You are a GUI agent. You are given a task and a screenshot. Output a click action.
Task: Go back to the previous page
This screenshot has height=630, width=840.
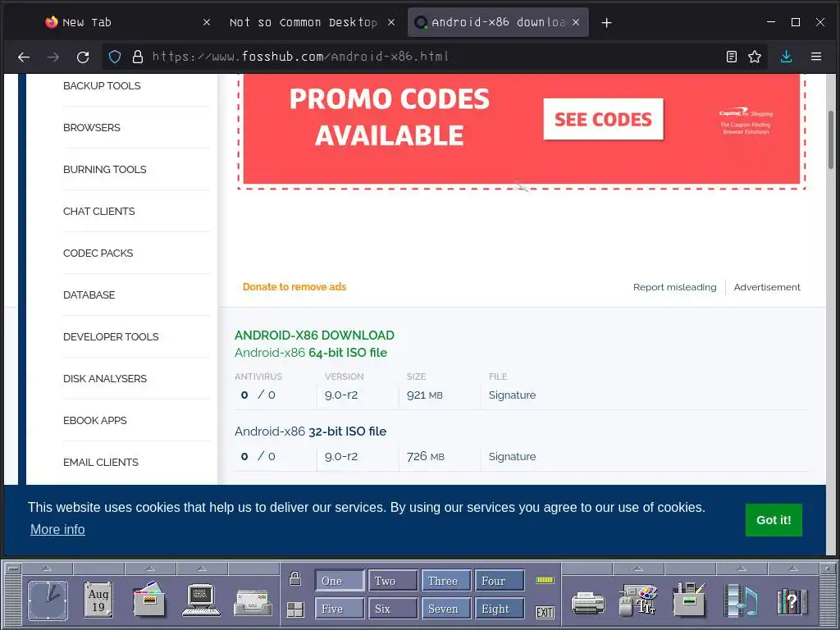point(24,57)
